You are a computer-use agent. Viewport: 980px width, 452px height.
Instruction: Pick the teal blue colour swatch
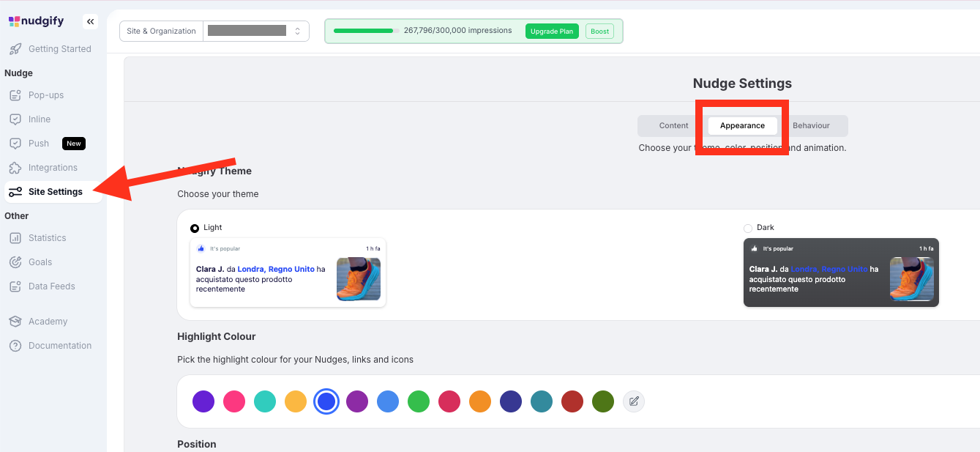(x=542, y=401)
